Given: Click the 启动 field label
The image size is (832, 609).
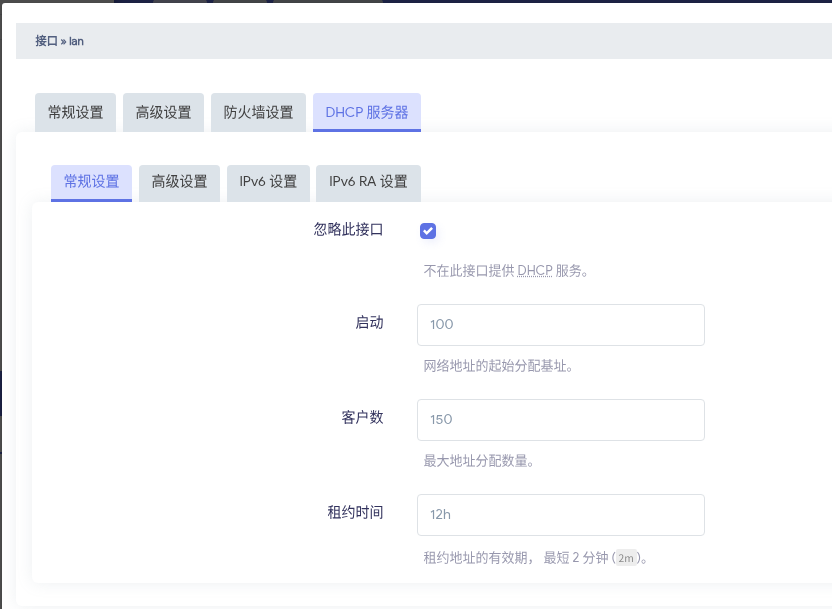Looking at the screenshot, I should point(369,322).
